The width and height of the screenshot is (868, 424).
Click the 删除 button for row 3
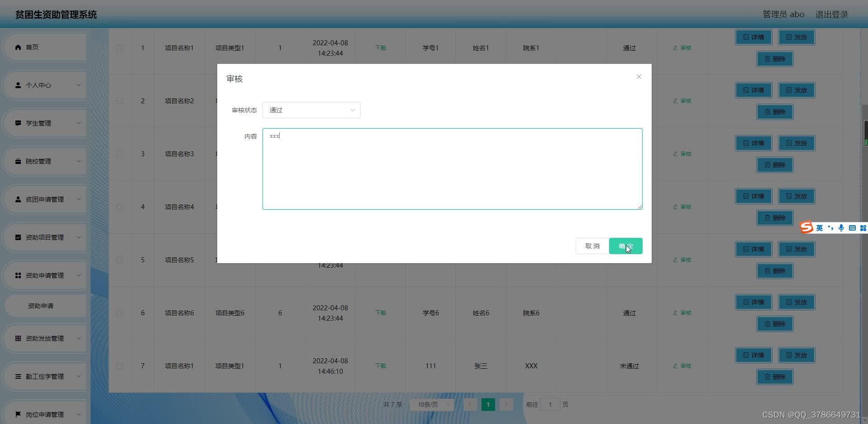click(775, 165)
